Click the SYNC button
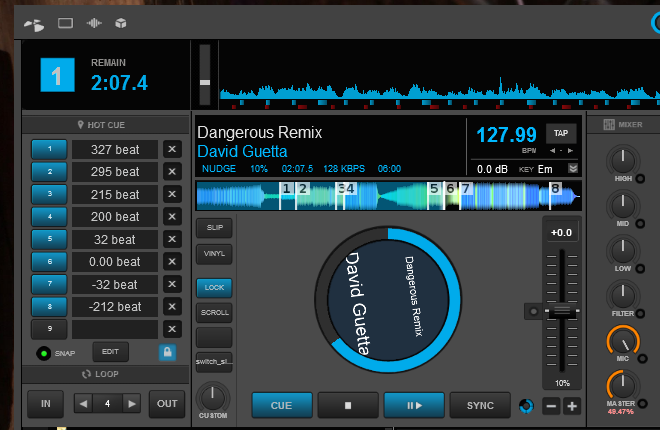Viewport: 660px width, 430px height. tap(480, 406)
